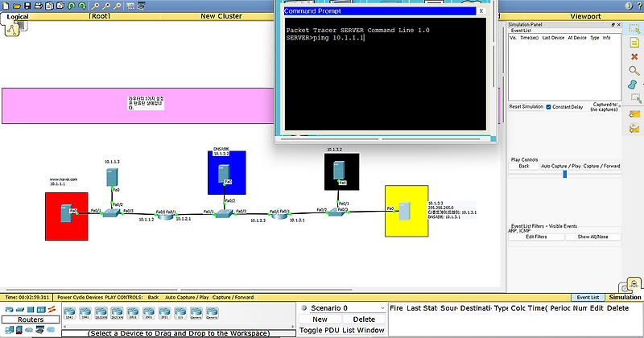The width and height of the screenshot is (644, 338).
Task: Close the Command Prompt with the X button
Action: point(481,11)
